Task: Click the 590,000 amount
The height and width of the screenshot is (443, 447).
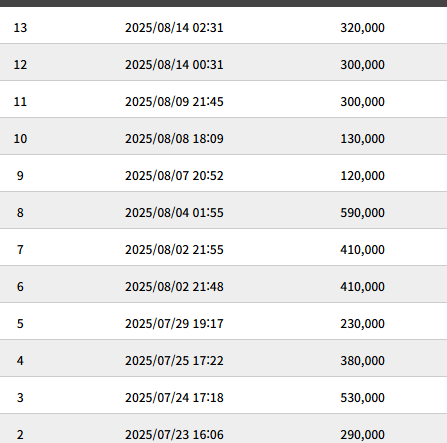Action: [x=362, y=213]
